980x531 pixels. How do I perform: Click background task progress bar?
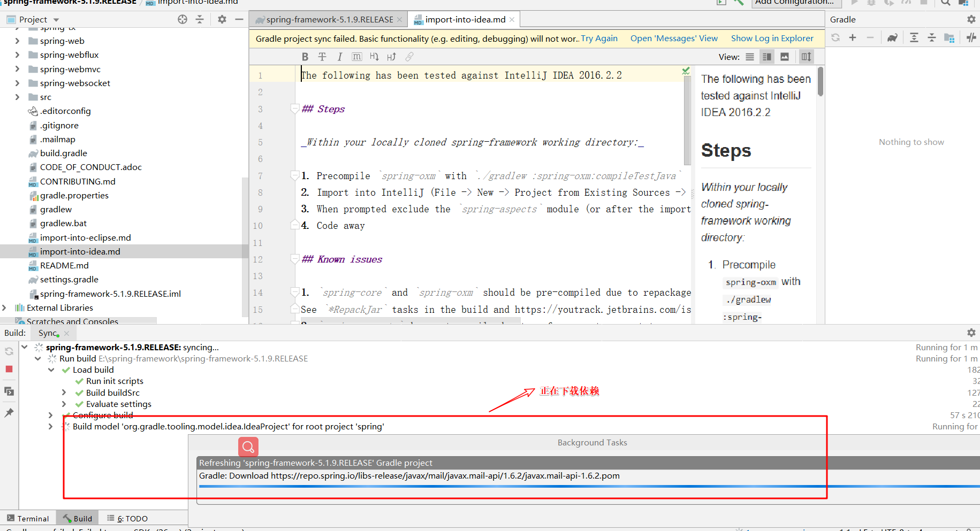point(589,486)
